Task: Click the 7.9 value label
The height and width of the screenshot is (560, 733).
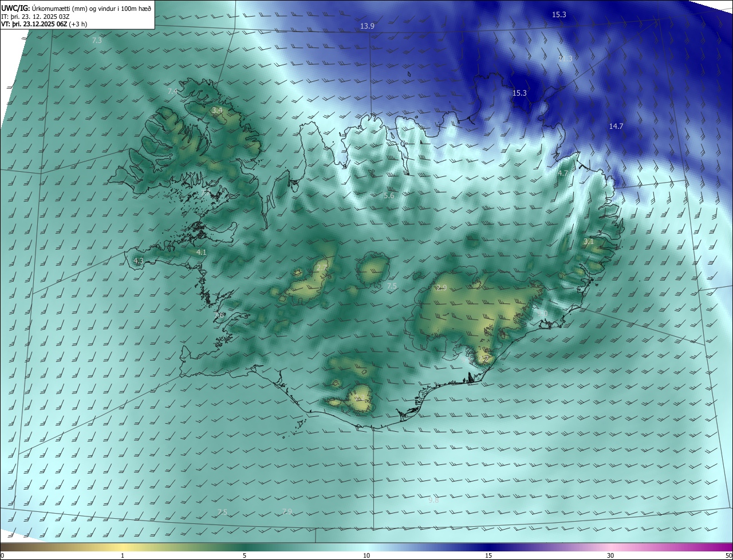Action: click(x=287, y=511)
